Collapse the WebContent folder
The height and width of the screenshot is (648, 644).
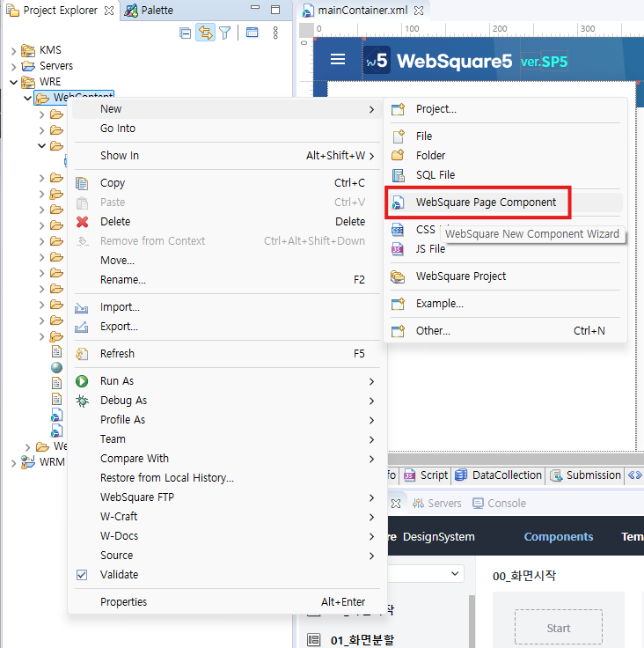click(27, 99)
